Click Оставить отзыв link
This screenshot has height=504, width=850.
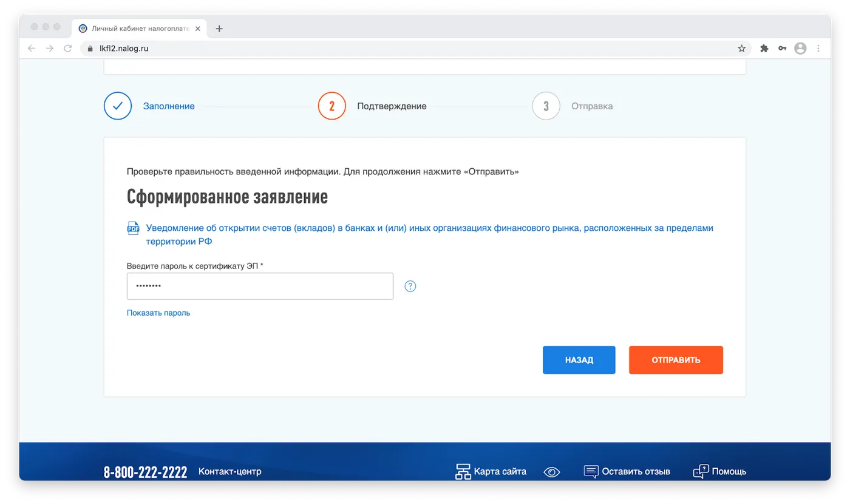636,472
